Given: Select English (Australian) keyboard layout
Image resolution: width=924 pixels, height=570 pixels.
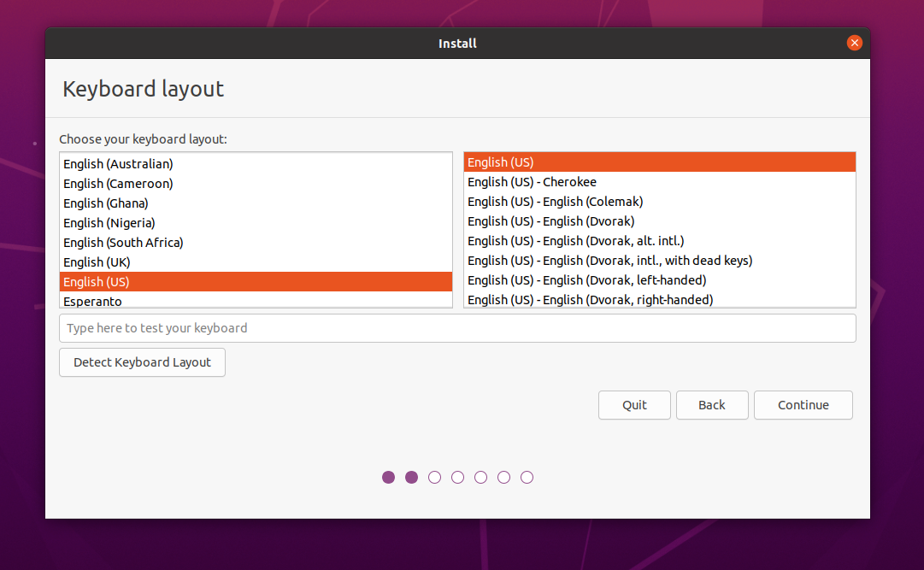Looking at the screenshot, I should (x=118, y=163).
